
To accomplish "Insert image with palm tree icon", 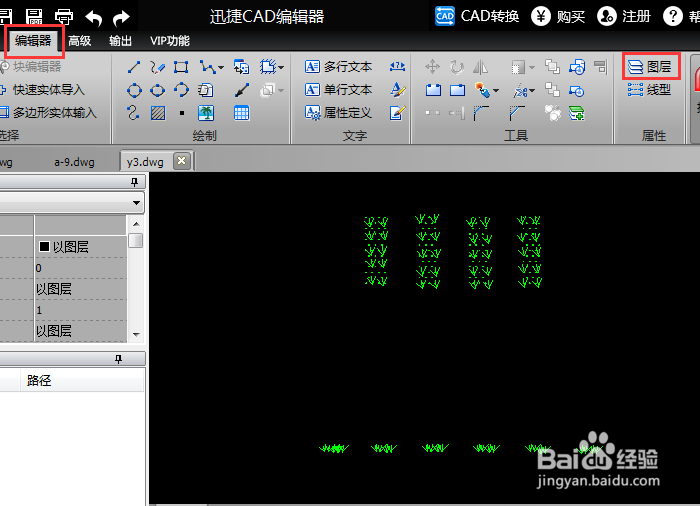I will coord(206,113).
